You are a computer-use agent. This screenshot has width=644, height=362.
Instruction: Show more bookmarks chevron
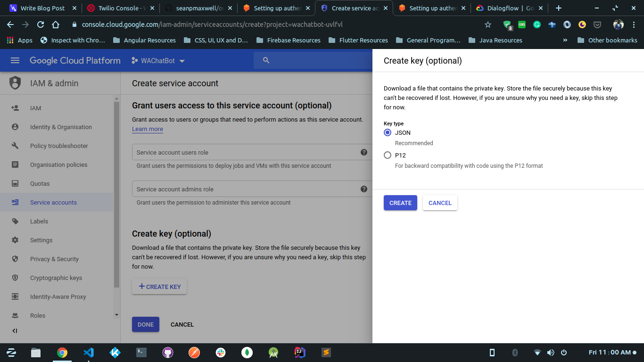point(565,40)
